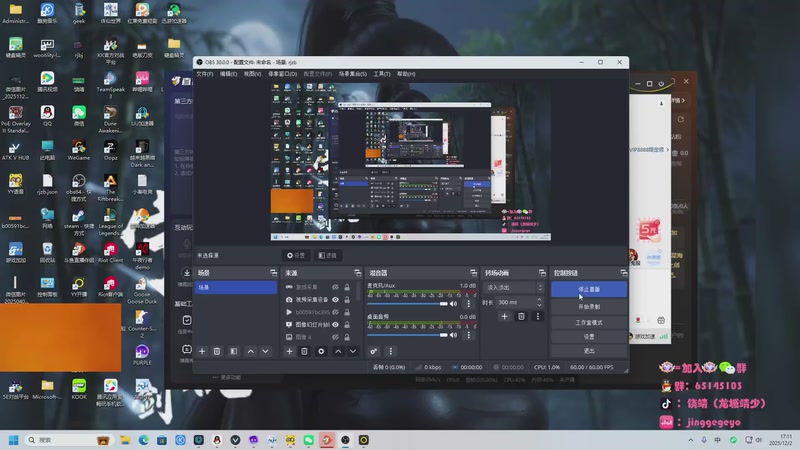This screenshot has width=800, height=450.
Task: Click the add scene plus icon
Action: (202, 351)
